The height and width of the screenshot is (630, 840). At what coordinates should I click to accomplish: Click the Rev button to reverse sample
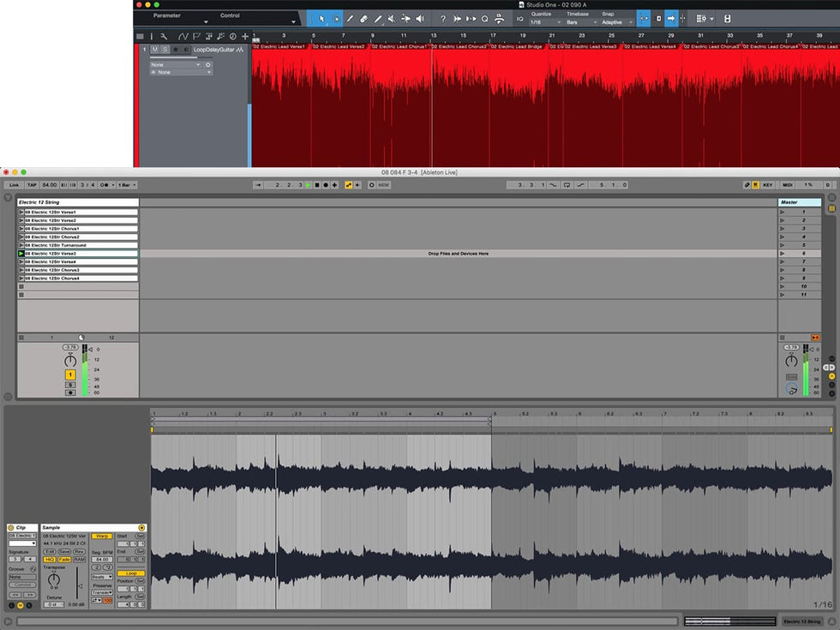click(x=78, y=551)
